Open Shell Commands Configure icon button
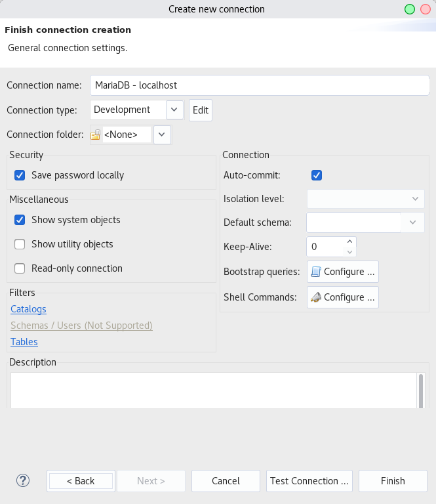 coord(342,297)
